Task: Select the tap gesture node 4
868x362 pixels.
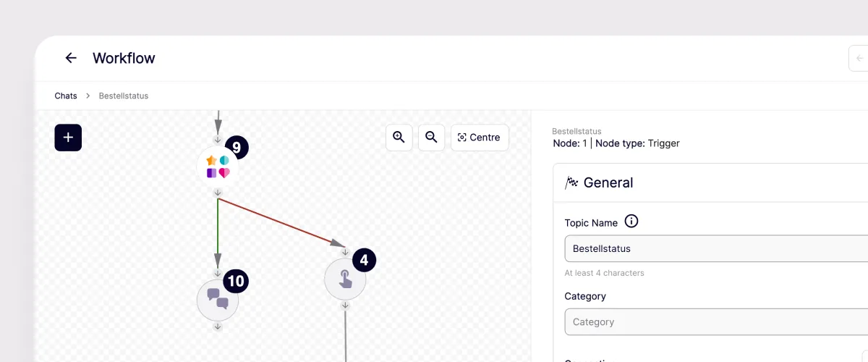Action: point(345,279)
